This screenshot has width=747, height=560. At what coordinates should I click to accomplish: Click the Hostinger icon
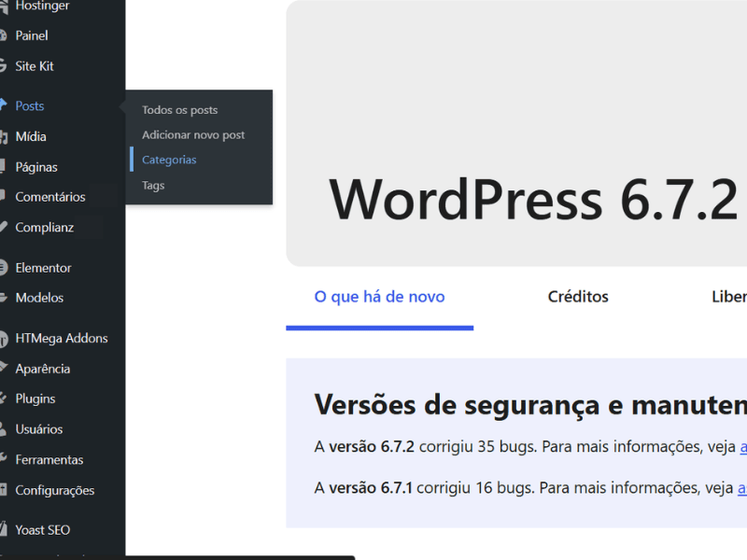(x=4, y=6)
